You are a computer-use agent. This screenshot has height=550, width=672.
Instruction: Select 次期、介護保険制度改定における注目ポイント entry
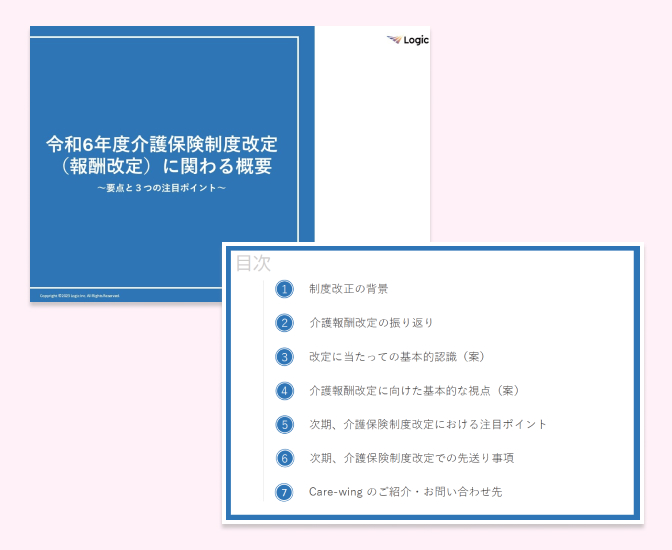pyautogui.click(x=428, y=424)
